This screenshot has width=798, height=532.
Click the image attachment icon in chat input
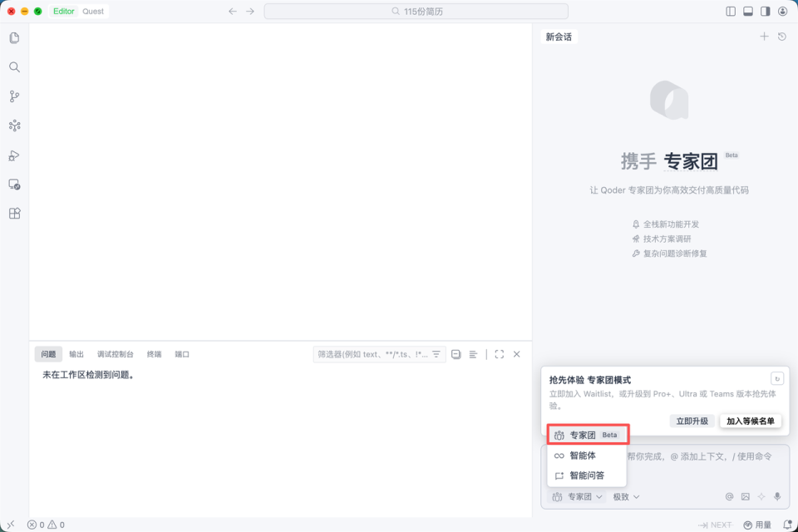(745, 496)
